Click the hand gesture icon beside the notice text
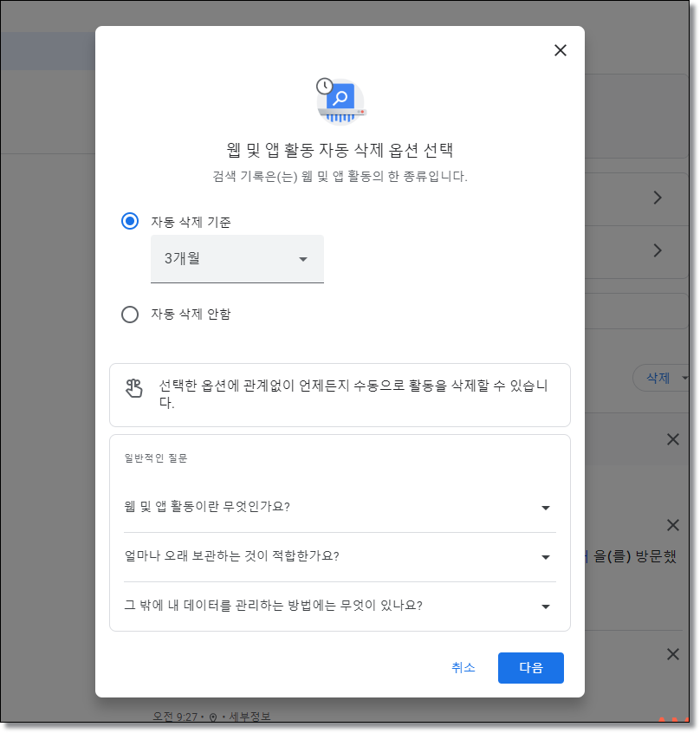 pyautogui.click(x=134, y=390)
